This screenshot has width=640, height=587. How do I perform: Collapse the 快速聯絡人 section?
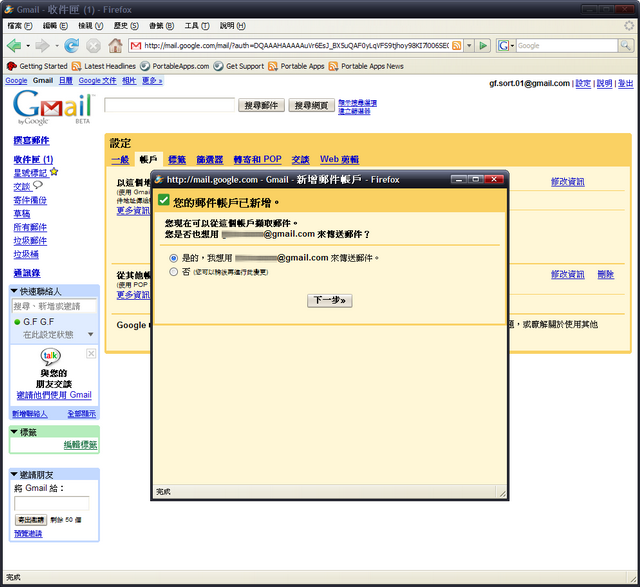(x=14, y=291)
